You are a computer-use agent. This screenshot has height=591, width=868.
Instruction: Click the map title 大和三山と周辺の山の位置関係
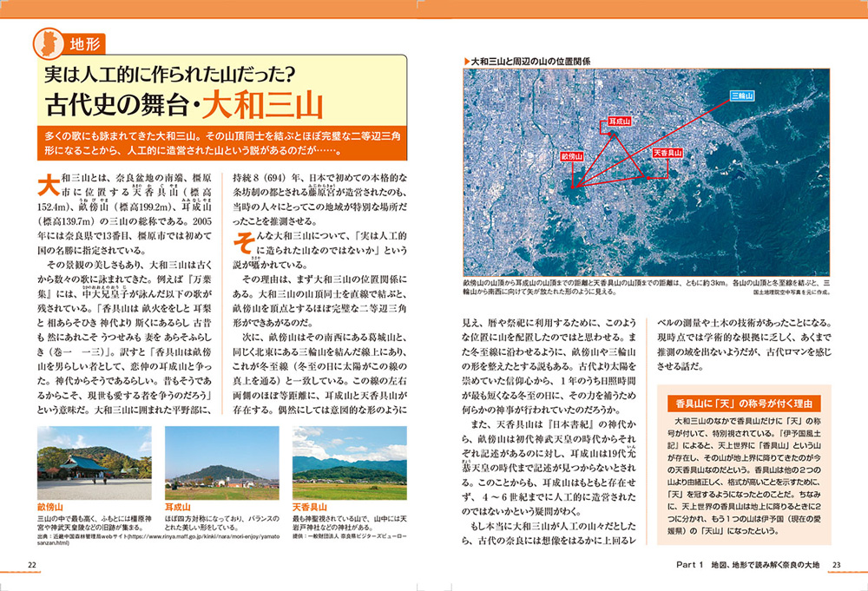point(531,62)
